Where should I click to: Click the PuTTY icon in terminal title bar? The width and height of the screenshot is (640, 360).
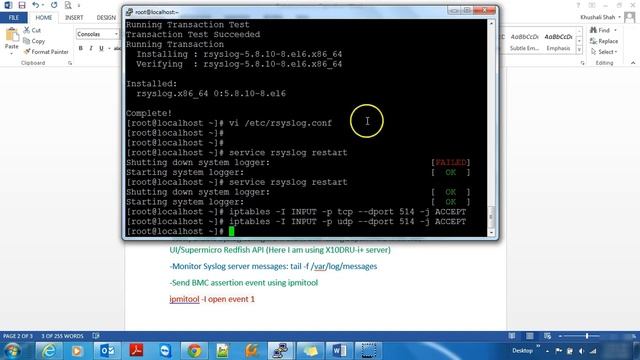(x=129, y=12)
